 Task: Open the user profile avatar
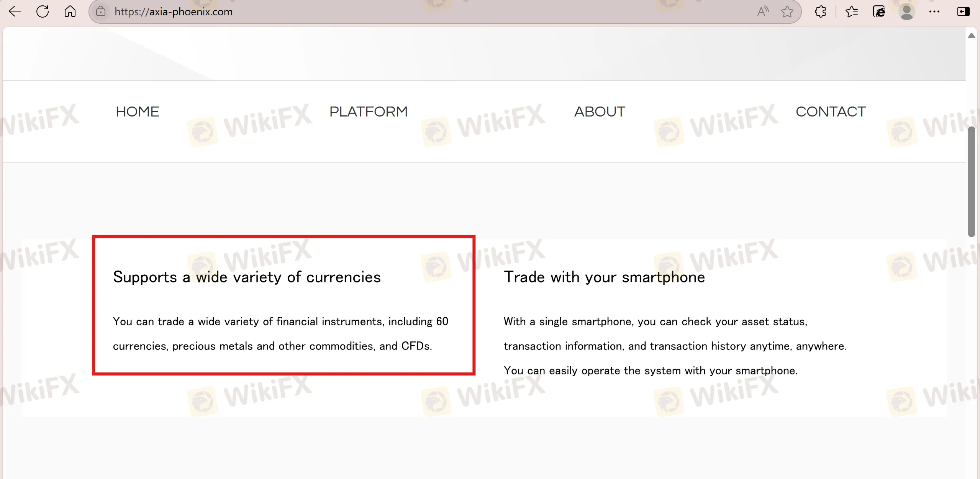[907, 11]
